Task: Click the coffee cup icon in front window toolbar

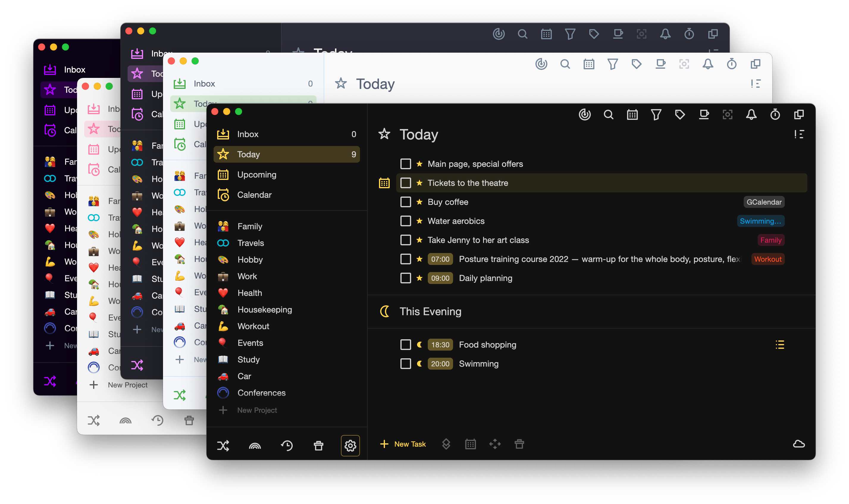Action: point(704,114)
